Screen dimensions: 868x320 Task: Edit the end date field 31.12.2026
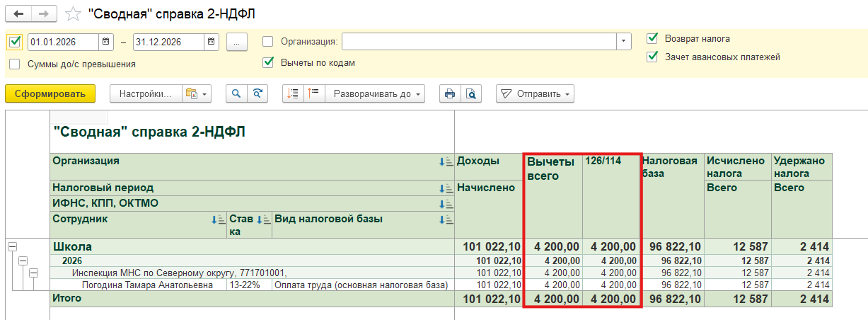pos(168,42)
